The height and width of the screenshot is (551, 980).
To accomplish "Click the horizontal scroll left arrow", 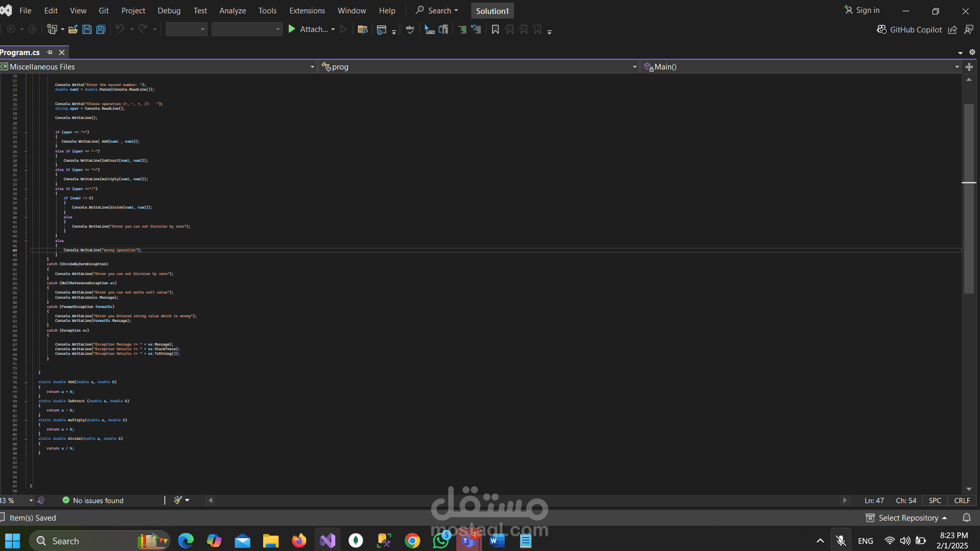I will 210,500.
